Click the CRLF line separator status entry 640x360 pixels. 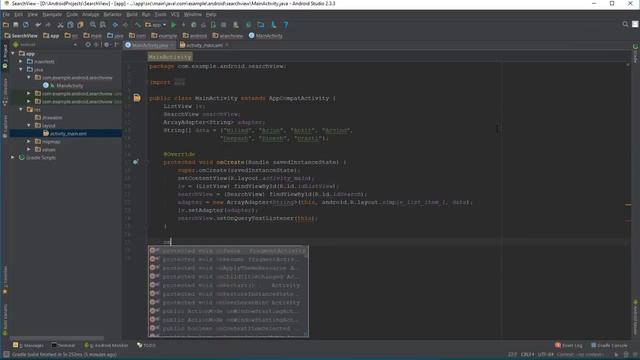click(x=527, y=355)
